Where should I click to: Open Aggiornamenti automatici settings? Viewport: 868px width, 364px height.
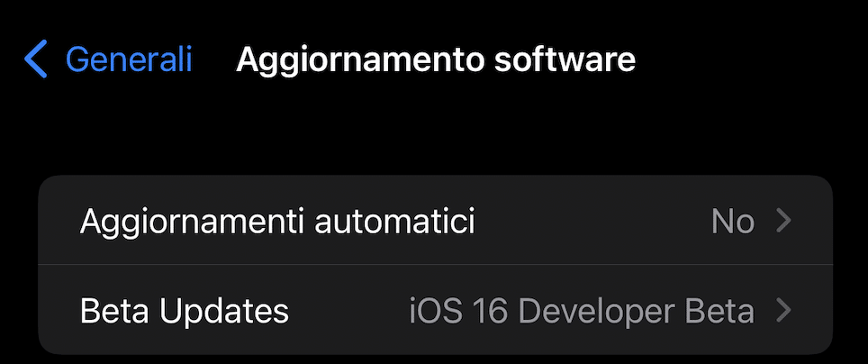tap(435, 221)
